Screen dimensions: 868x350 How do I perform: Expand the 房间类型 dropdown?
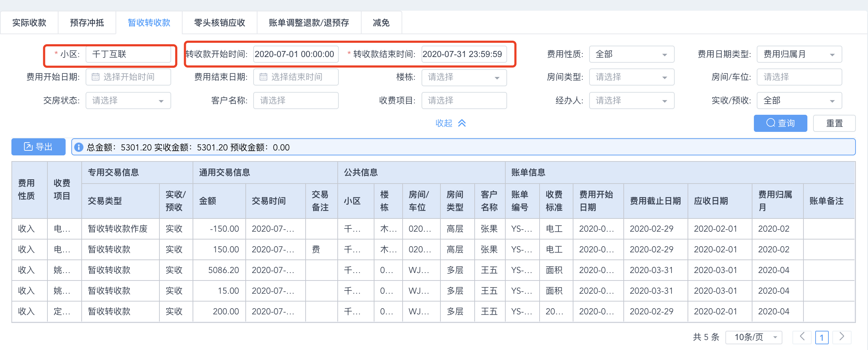click(x=632, y=77)
